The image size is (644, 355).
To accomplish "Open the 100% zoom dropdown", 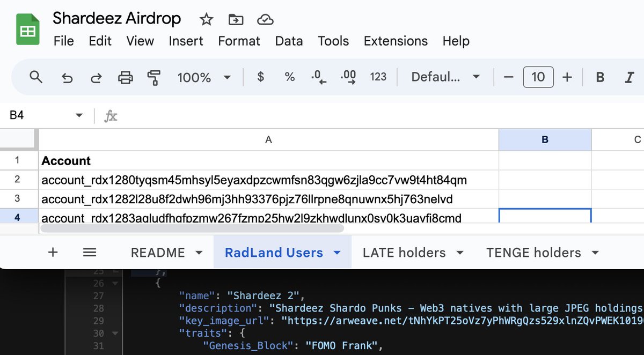I will click(x=204, y=77).
